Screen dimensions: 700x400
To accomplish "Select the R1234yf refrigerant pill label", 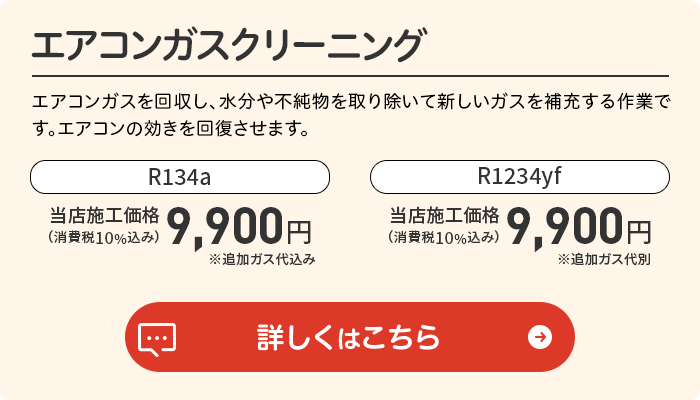I will 520,177.
